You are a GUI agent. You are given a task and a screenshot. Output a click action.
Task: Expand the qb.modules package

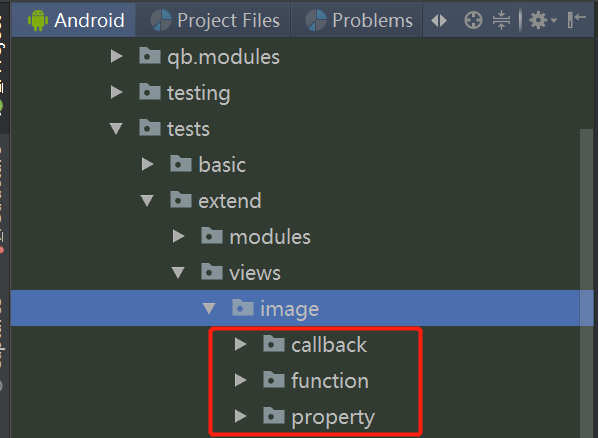[116, 57]
